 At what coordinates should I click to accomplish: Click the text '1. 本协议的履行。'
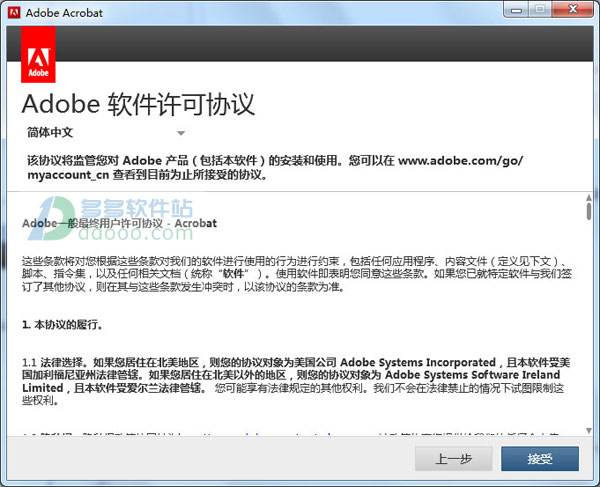point(62,325)
